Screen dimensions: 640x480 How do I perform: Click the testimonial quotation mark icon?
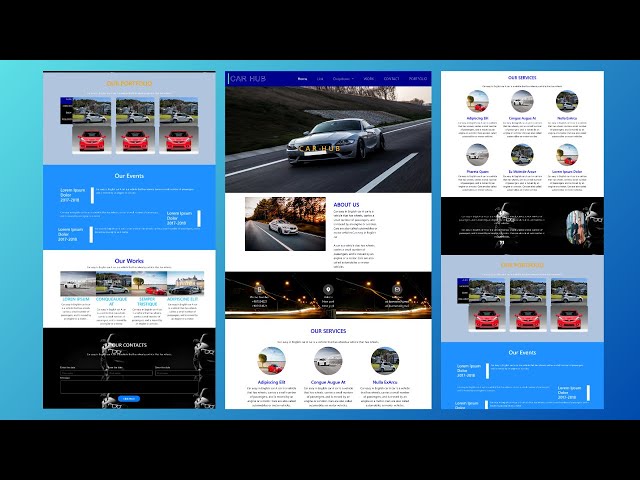click(502, 243)
